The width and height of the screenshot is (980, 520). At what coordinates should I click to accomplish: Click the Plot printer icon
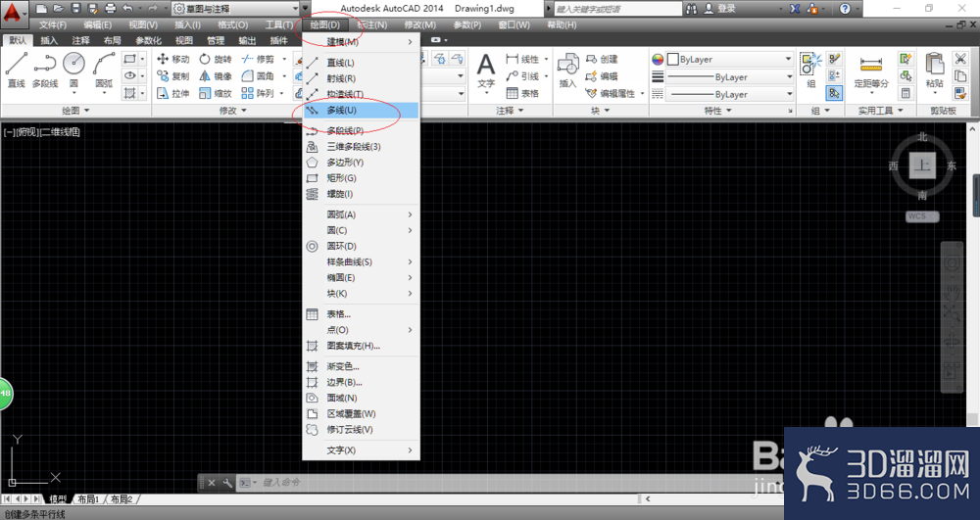tap(111, 9)
